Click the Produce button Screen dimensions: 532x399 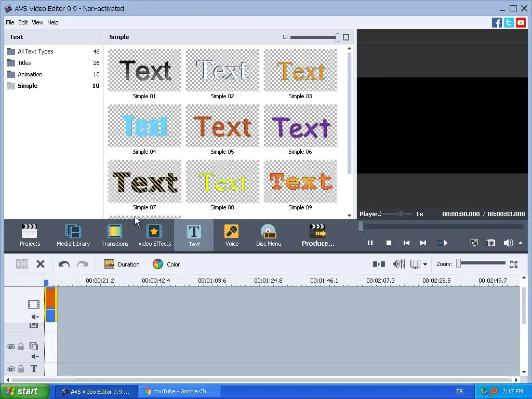318,235
